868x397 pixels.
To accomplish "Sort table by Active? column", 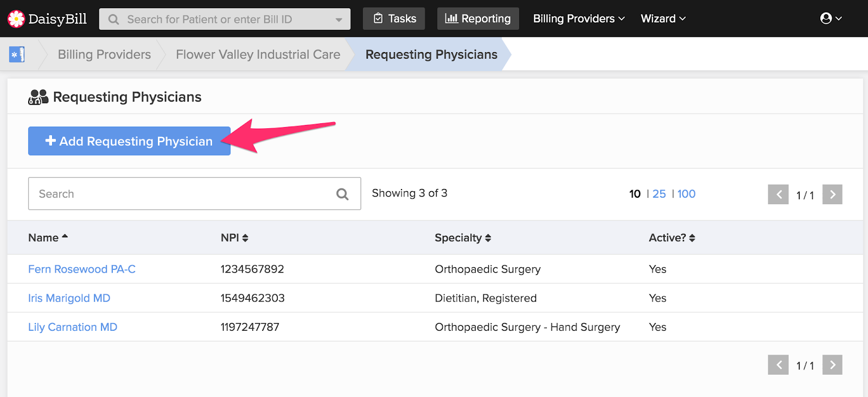I will [x=672, y=238].
